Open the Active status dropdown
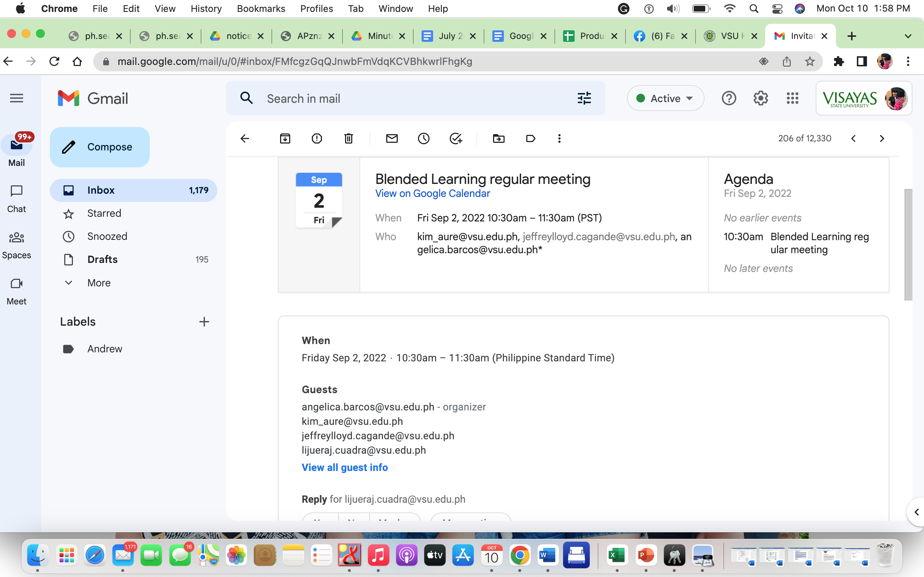This screenshot has height=577, width=924. tap(665, 98)
